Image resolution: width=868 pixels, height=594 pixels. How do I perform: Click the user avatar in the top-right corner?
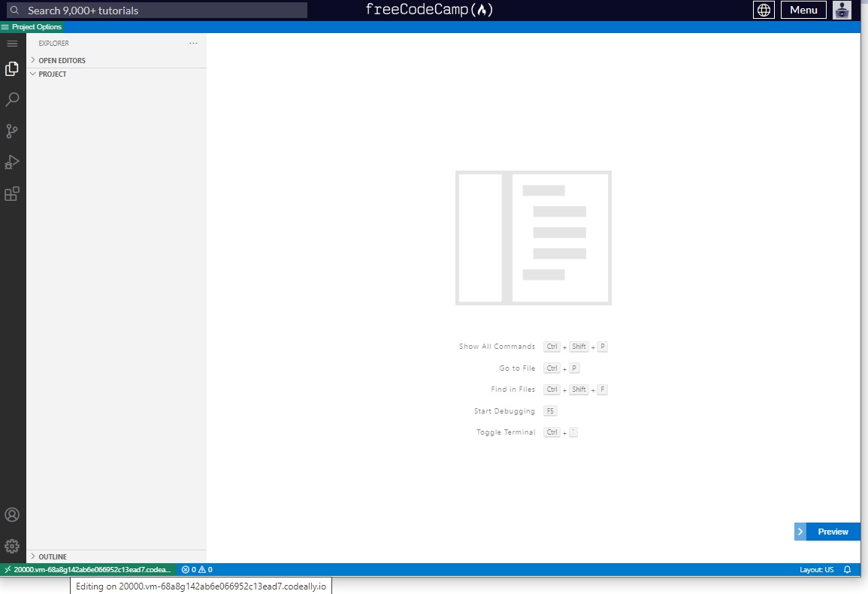[x=842, y=10]
